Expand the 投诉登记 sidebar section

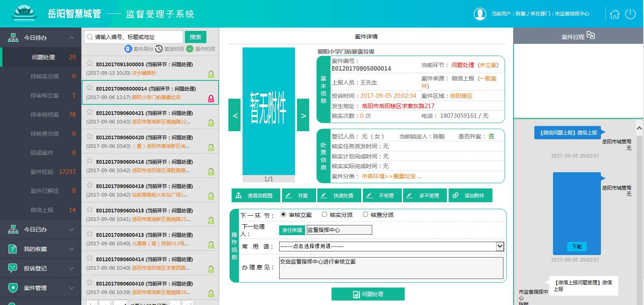41,268
